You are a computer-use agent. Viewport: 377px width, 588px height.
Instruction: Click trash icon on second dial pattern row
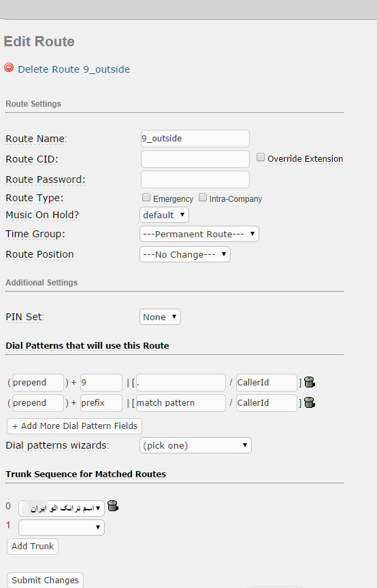pyautogui.click(x=310, y=402)
